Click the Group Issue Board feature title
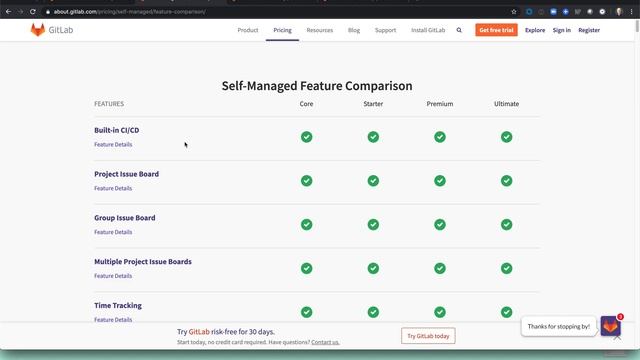The image size is (640, 360). click(125, 218)
